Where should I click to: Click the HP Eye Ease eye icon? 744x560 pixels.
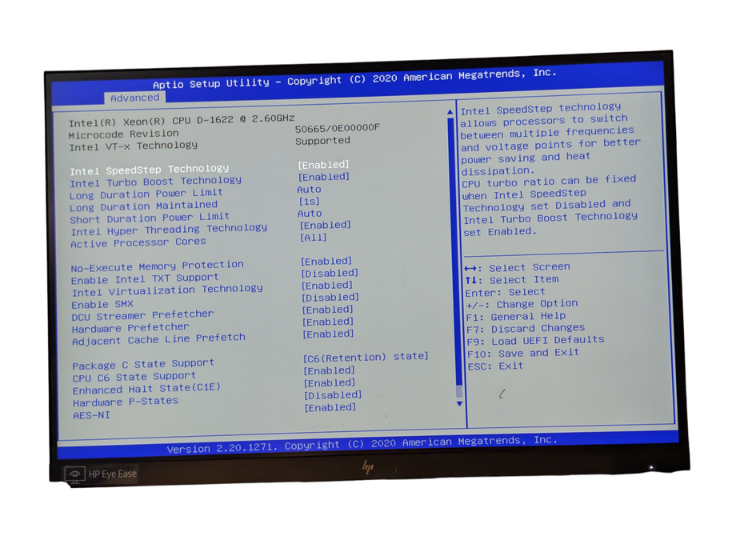tap(74, 474)
